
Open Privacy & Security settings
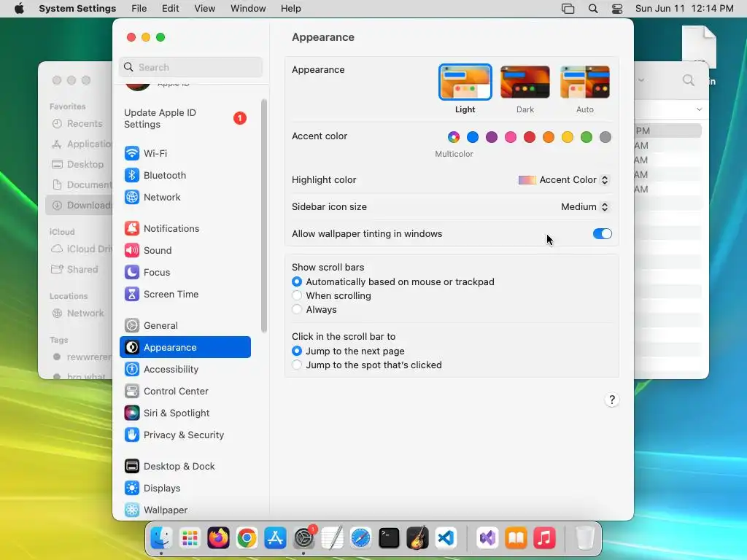click(x=185, y=435)
